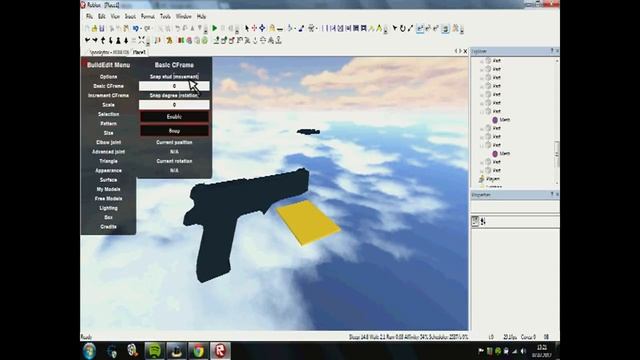Open the Help menu
The width and height of the screenshot is (640, 360).
click(201, 16)
